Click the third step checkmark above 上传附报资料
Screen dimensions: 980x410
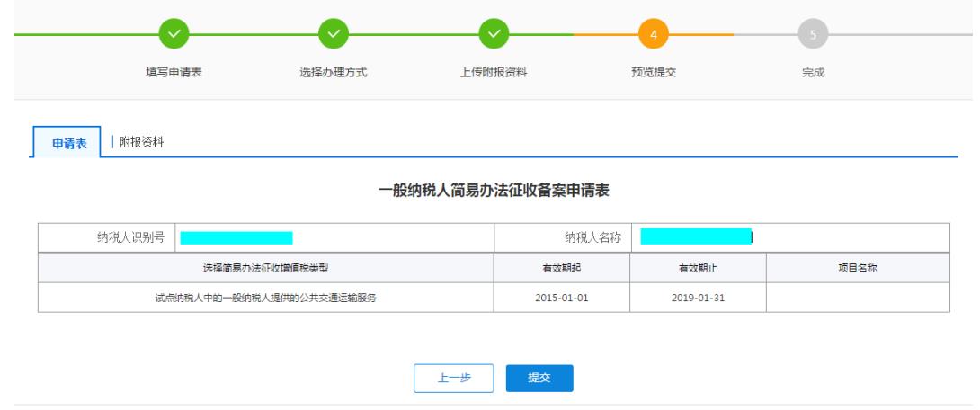pyautogui.click(x=494, y=35)
